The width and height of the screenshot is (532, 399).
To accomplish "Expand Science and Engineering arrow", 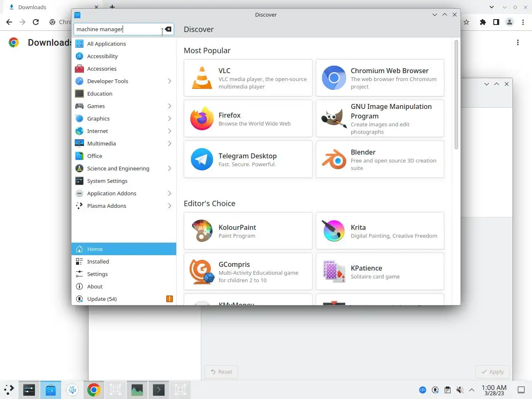I will 170,168.
